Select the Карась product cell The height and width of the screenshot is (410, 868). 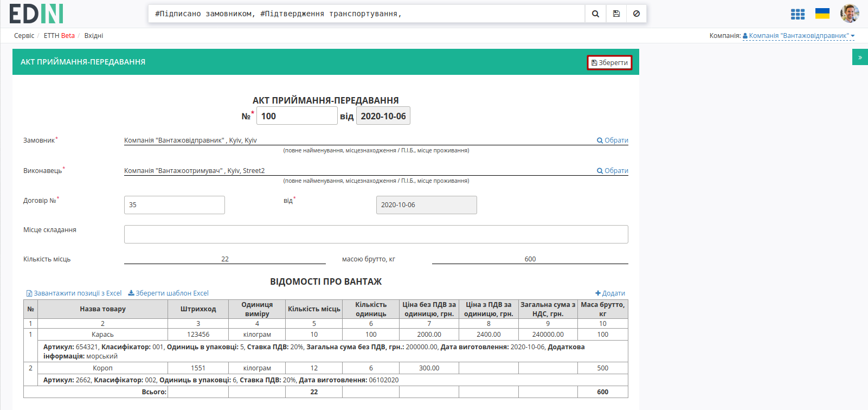102,335
